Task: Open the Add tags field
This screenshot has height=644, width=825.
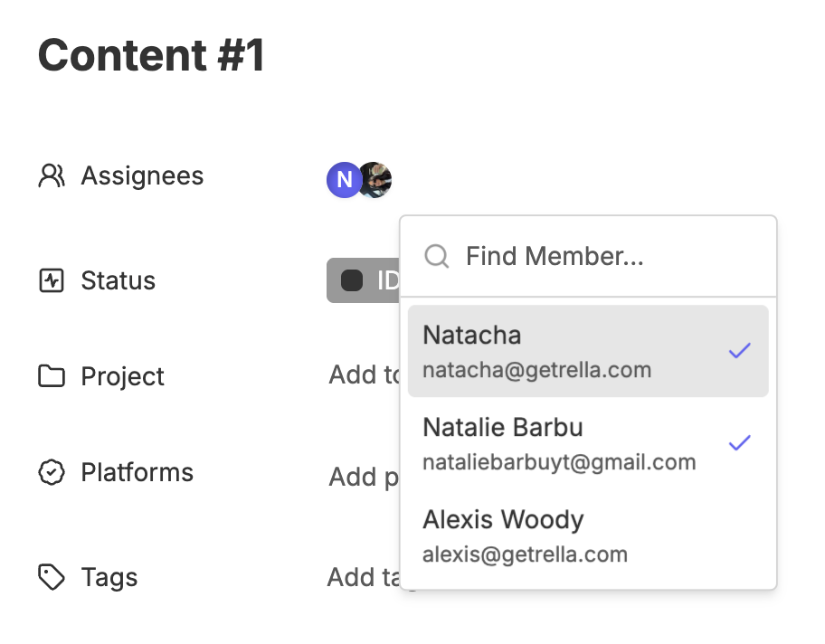Action: (364, 577)
